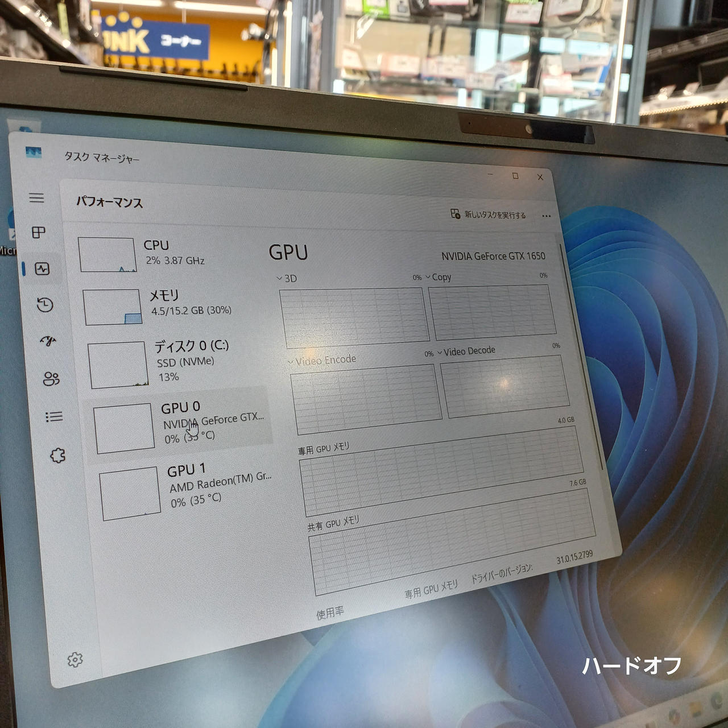
Task: Click the large GPU heading
Action: (288, 253)
